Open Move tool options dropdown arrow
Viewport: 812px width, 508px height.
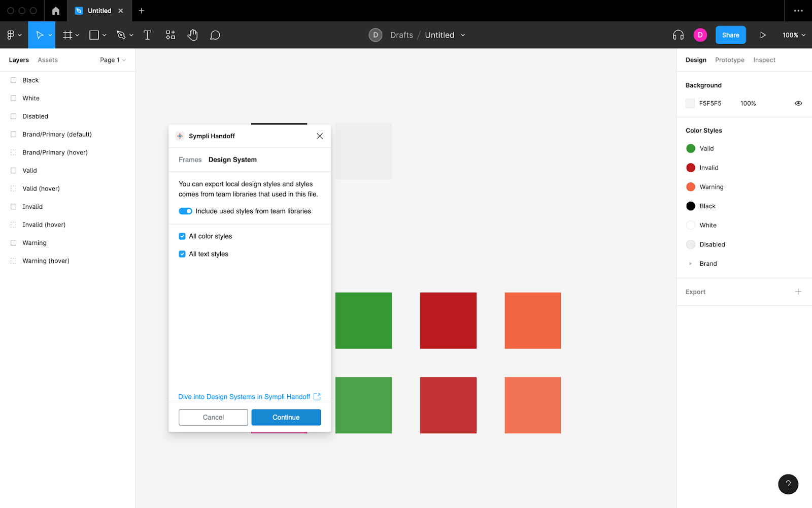pyautogui.click(x=50, y=35)
